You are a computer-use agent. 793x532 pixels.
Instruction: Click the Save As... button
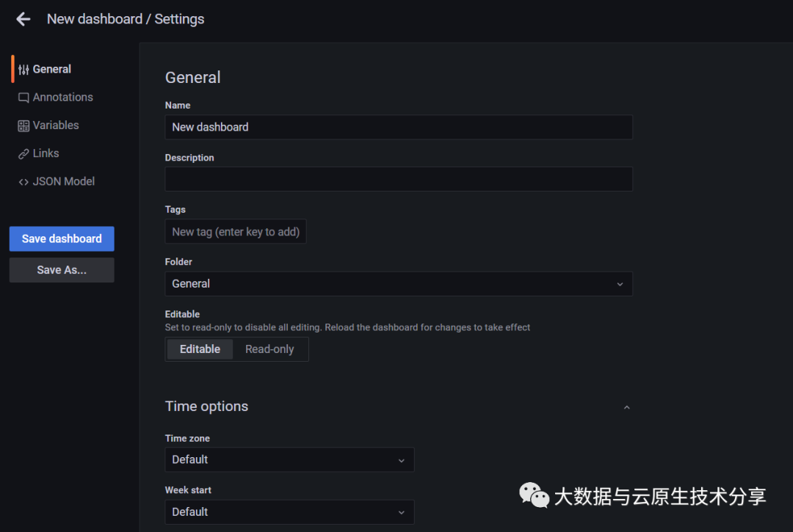click(x=62, y=270)
